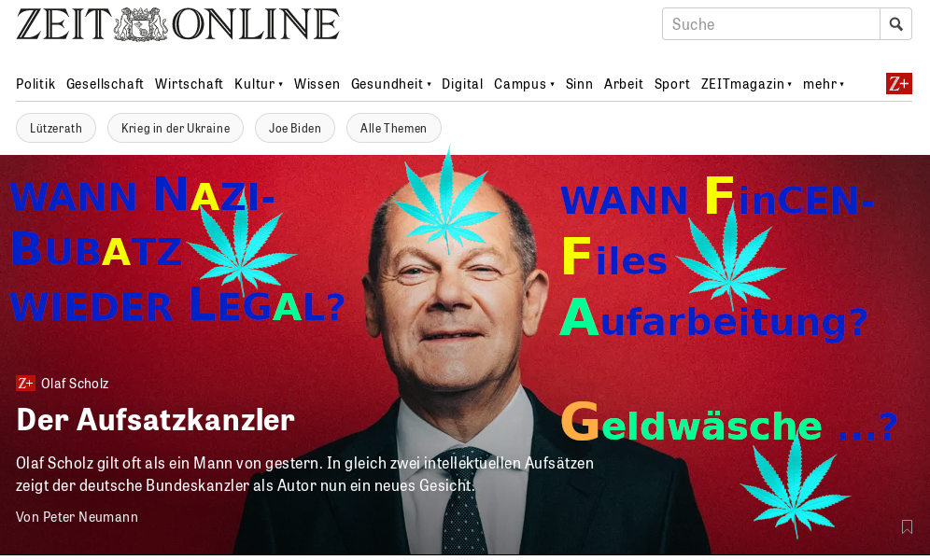Click the Z+ badge beside Olaf Scholz
The image size is (930, 560).
click(x=25, y=384)
